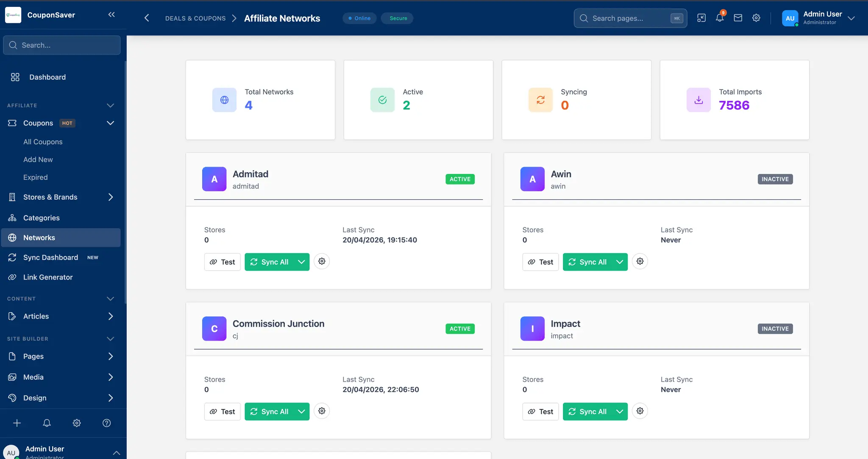Expand the Design submenu
This screenshot has height=459, width=868.
click(111, 398)
